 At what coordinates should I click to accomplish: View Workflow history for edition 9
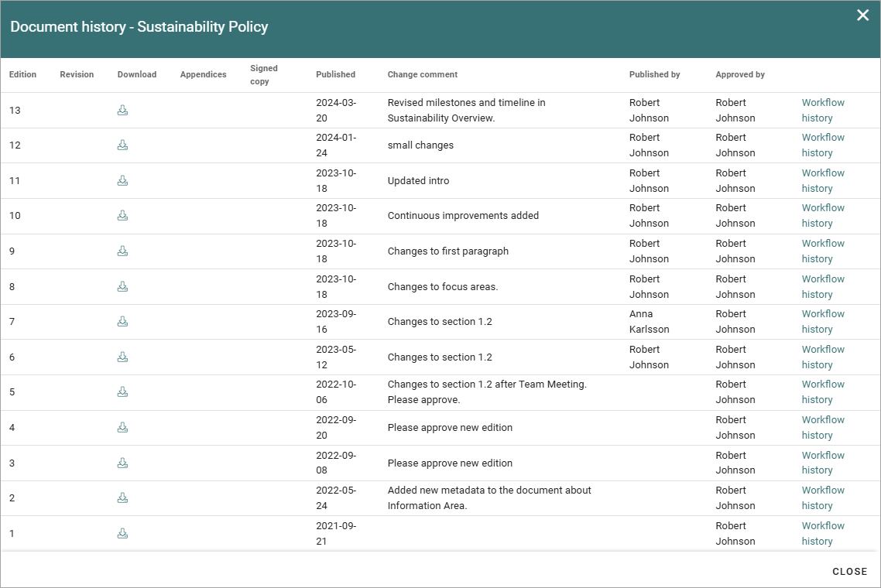click(x=823, y=251)
